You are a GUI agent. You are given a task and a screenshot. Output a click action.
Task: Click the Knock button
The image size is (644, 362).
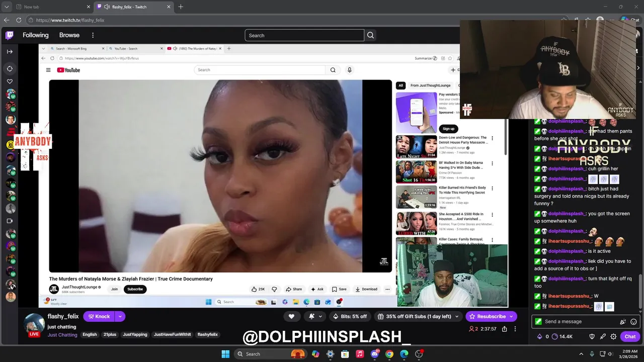pos(99,316)
